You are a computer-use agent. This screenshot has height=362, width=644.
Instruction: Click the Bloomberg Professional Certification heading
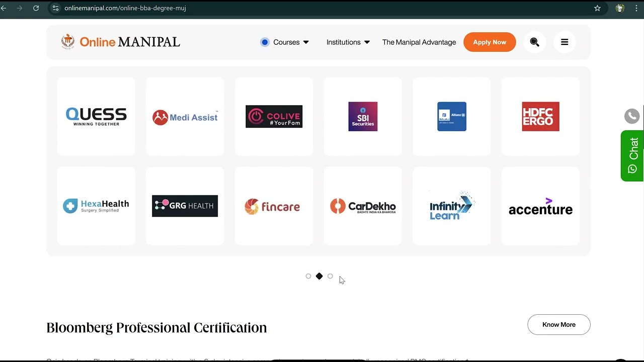tap(156, 328)
